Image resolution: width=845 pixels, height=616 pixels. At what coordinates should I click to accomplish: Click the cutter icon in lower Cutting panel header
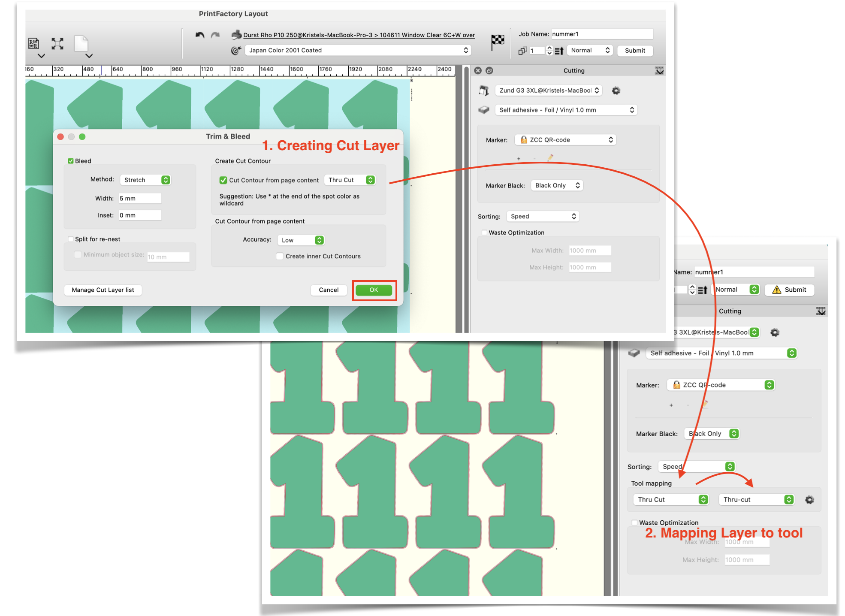(821, 311)
